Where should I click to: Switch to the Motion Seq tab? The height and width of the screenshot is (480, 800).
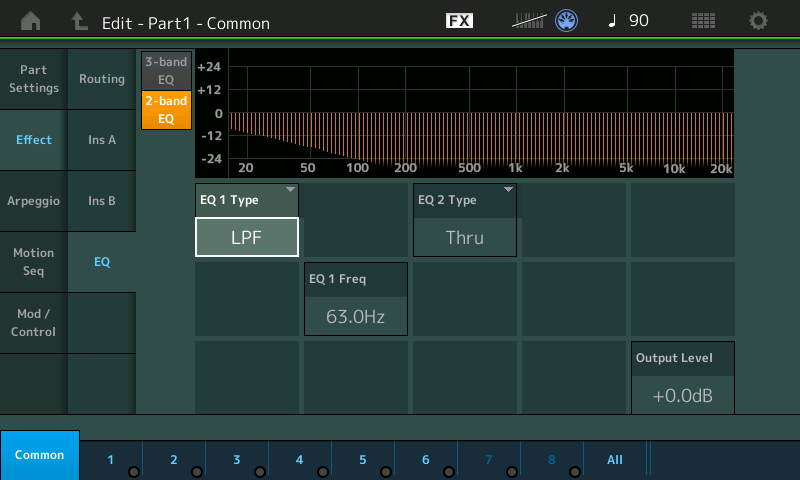coord(34,262)
